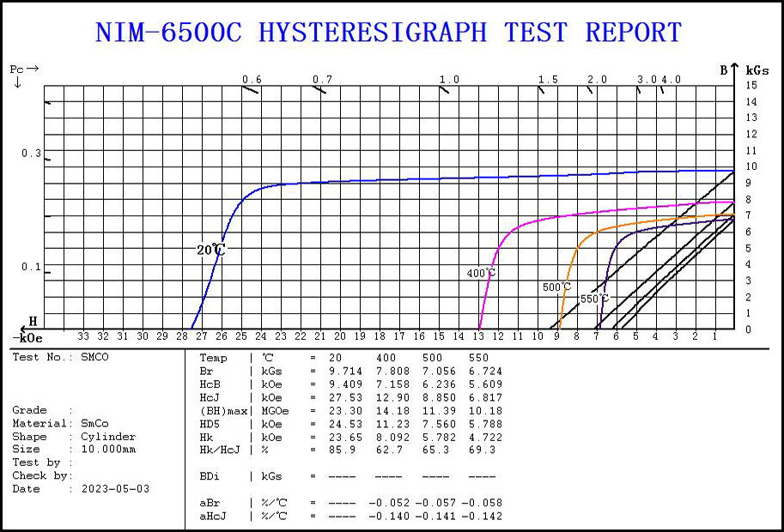Select the 500℃ orange curve label
This screenshot has width=784, height=532.
point(556,287)
